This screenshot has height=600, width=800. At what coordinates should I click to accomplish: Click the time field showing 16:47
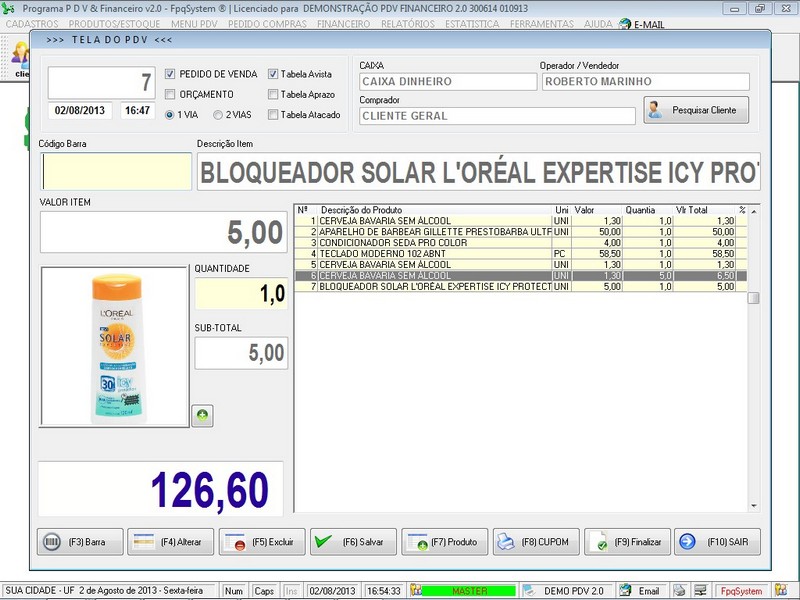pyautogui.click(x=138, y=110)
